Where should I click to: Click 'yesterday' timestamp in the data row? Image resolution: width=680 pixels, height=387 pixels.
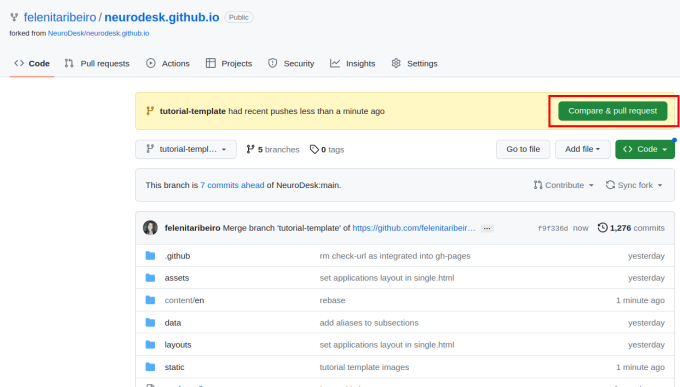646,323
